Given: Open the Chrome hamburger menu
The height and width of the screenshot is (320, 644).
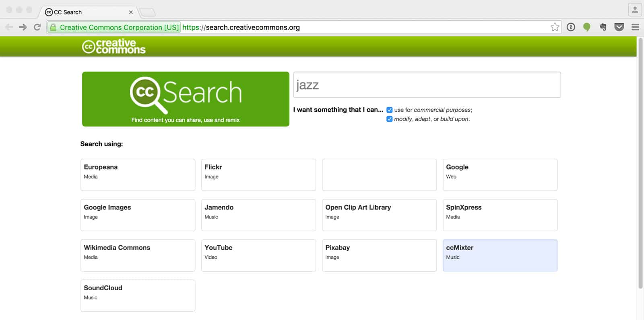Looking at the screenshot, I should click(x=635, y=27).
